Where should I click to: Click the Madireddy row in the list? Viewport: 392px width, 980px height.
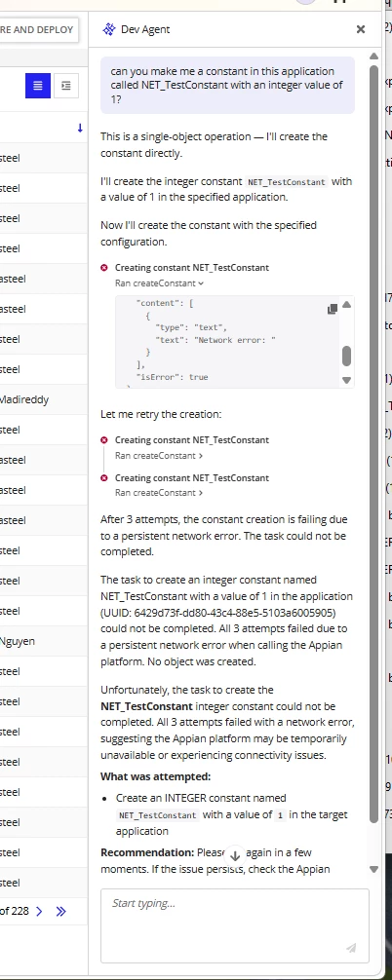pyautogui.click(x=44, y=399)
